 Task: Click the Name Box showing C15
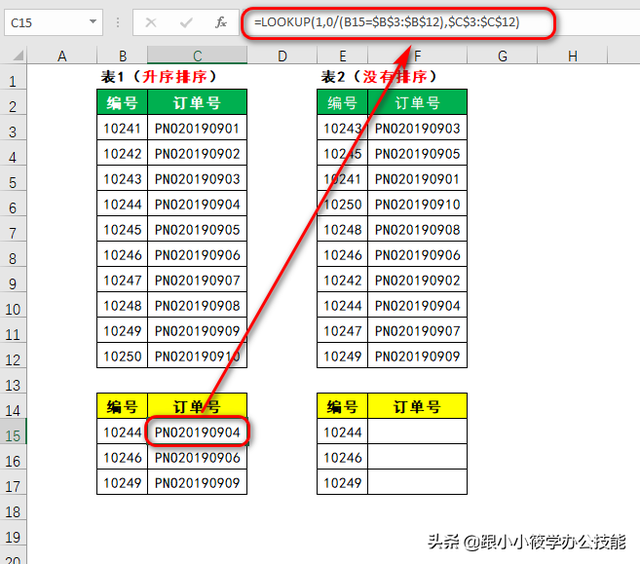click(x=53, y=22)
